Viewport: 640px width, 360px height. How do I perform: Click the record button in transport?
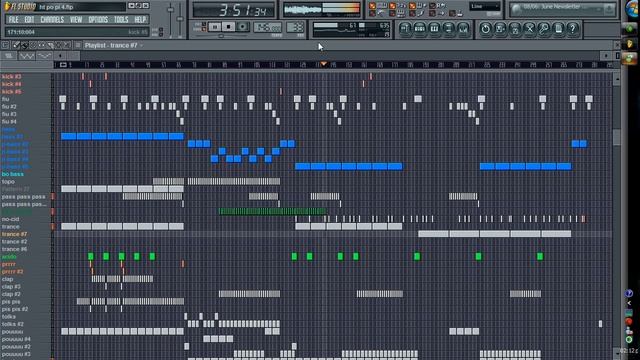243,27
